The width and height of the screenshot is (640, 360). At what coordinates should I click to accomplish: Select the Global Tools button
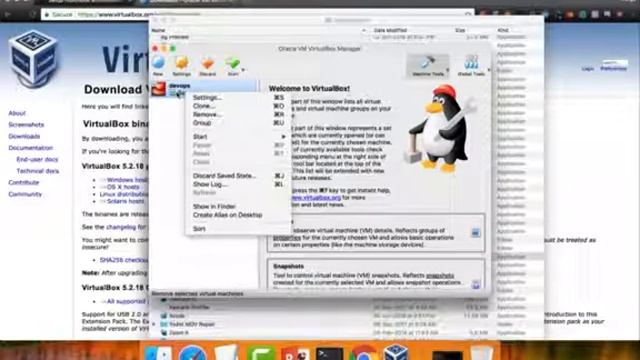(x=471, y=66)
